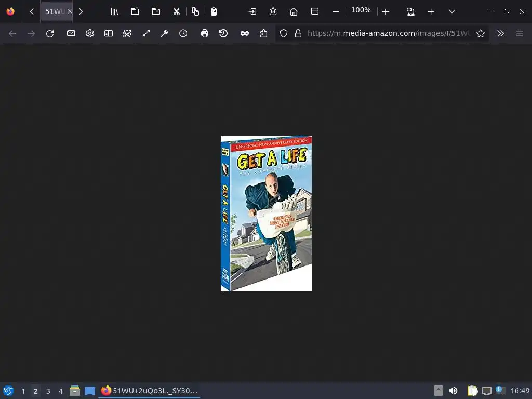Screen dimensions: 532x399
Task: Open the system start menu
Action: pyautogui.click(x=8, y=391)
